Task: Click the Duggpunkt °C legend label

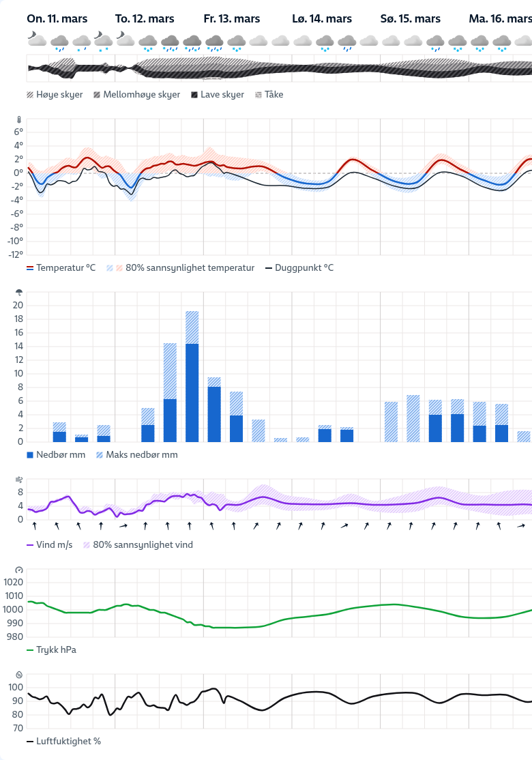Action: coord(304,268)
